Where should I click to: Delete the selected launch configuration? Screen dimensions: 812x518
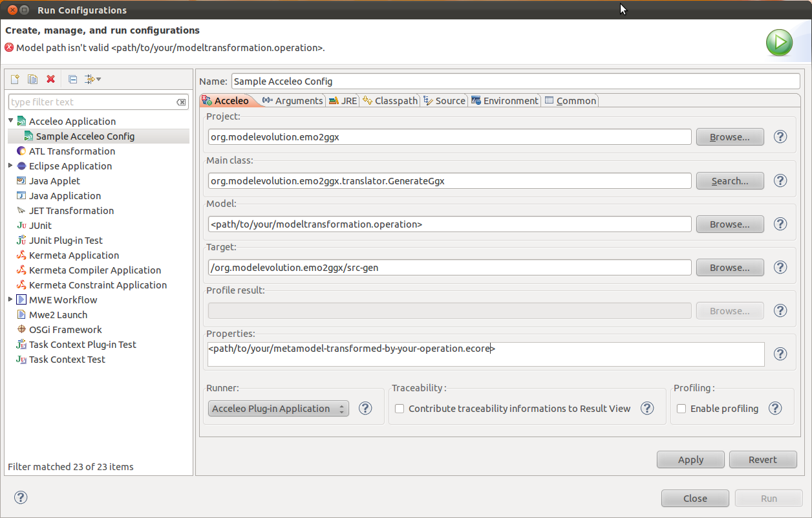pos(50,79)
